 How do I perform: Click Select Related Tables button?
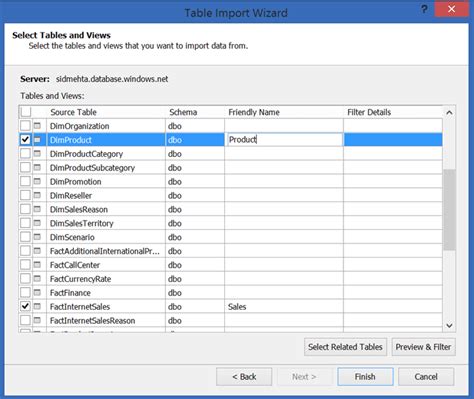[345, 347]
